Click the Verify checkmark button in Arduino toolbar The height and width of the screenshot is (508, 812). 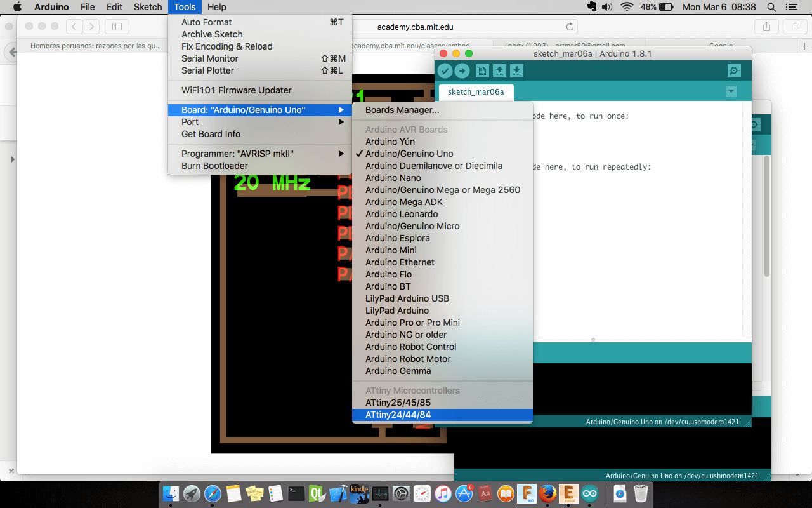tap(445, 71)
